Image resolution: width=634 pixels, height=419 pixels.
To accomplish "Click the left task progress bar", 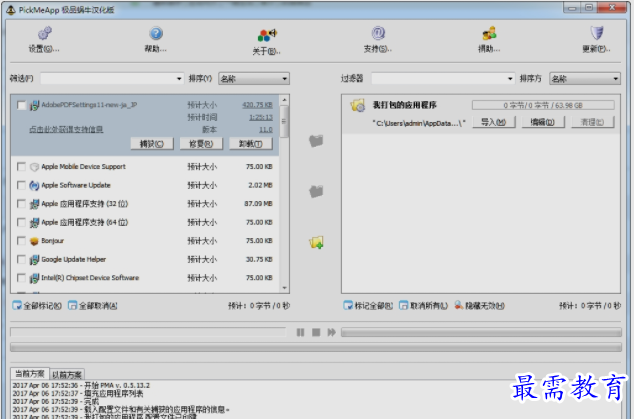I will pyautogui.click(x=148, y=332).
